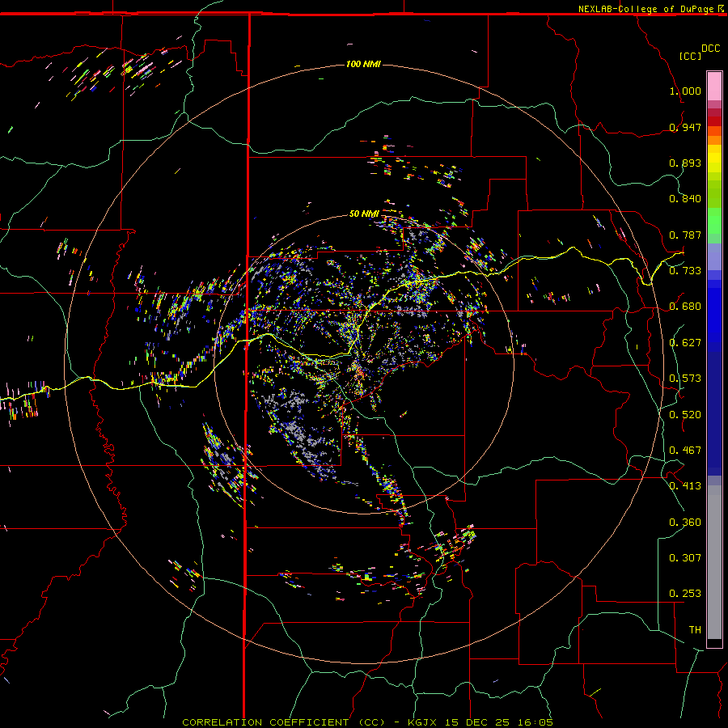This screenshot has height=728, width=728.
Task: Click the 16:05 timestamp text
Action: click(535, 722)
